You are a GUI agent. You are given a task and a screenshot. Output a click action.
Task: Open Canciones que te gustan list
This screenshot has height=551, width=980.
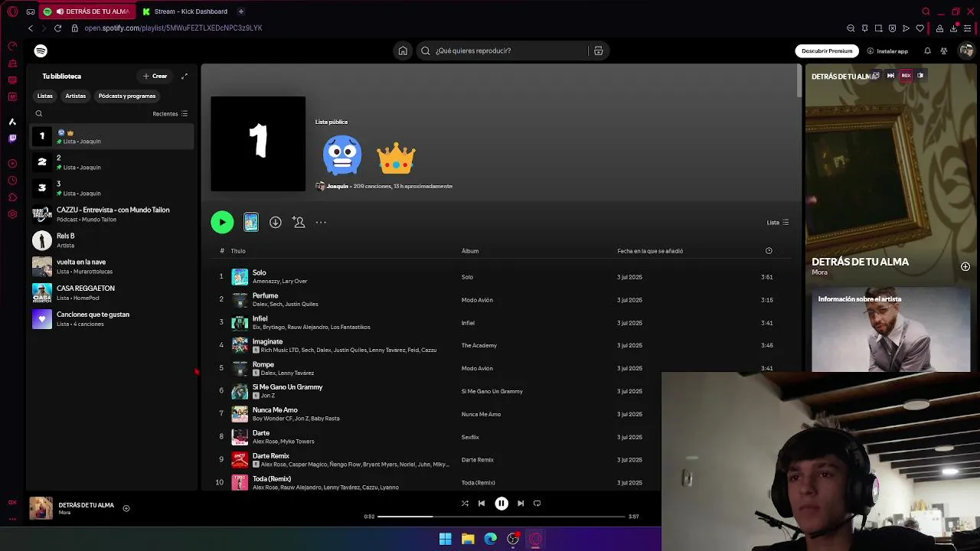pyautogui.click(x=112, y=318)
